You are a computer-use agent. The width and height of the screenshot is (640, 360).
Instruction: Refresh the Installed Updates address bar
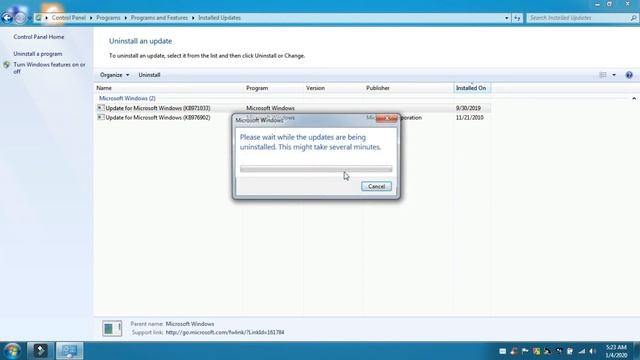[517, 18]
